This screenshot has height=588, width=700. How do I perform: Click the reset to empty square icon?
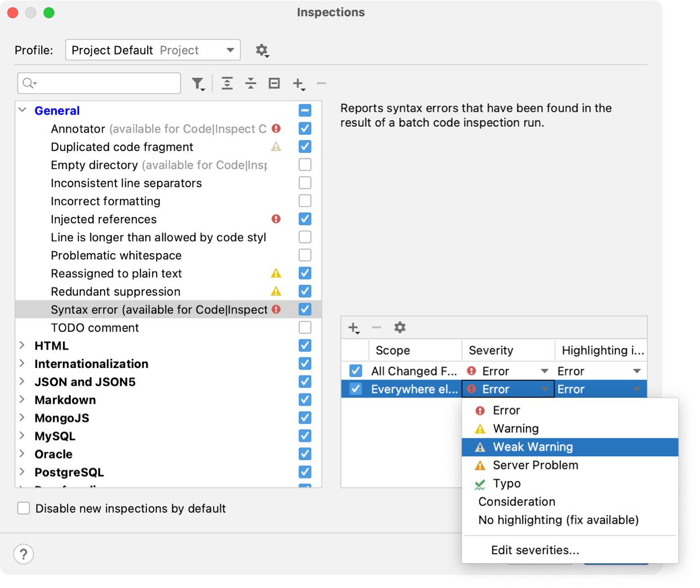[x=274, y=83]
